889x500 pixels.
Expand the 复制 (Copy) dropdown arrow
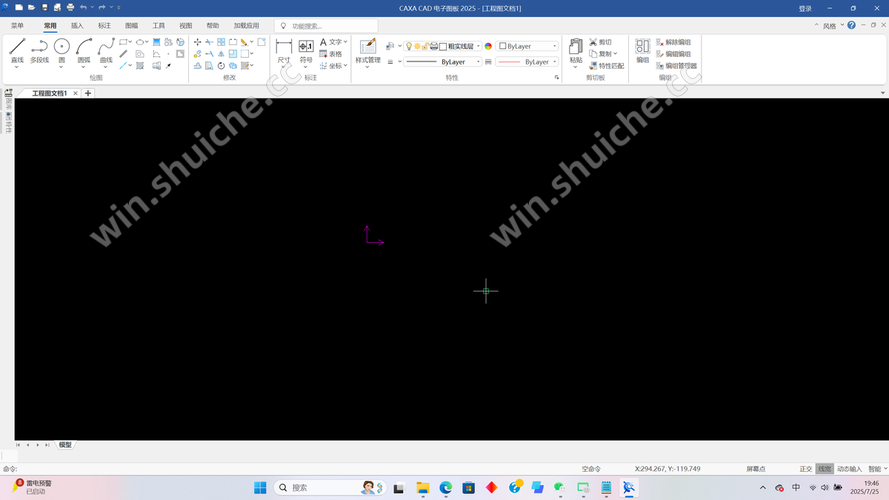615,54
